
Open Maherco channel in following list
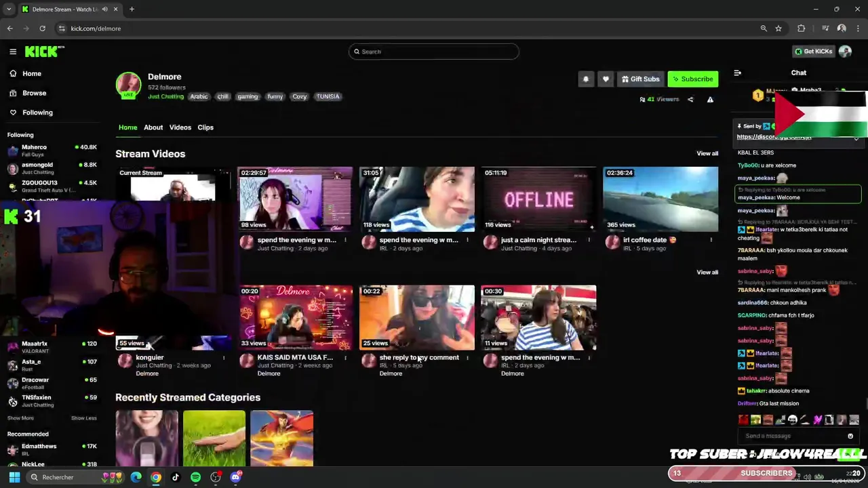tap(52, 150)
